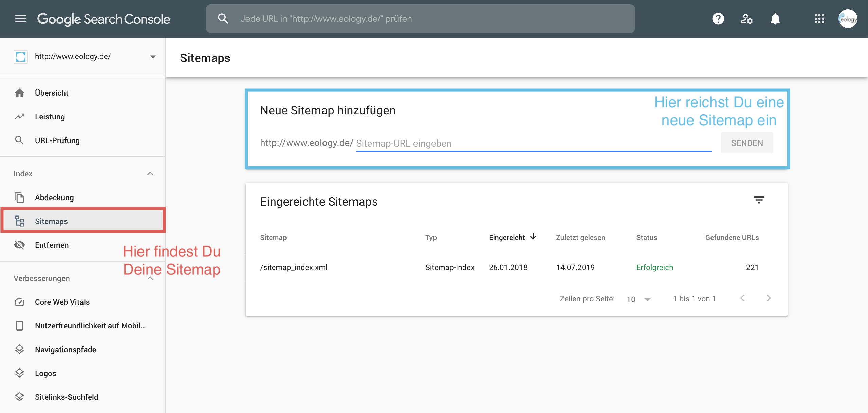
Task: Open the eology account avatar
Action: point(848,19)
